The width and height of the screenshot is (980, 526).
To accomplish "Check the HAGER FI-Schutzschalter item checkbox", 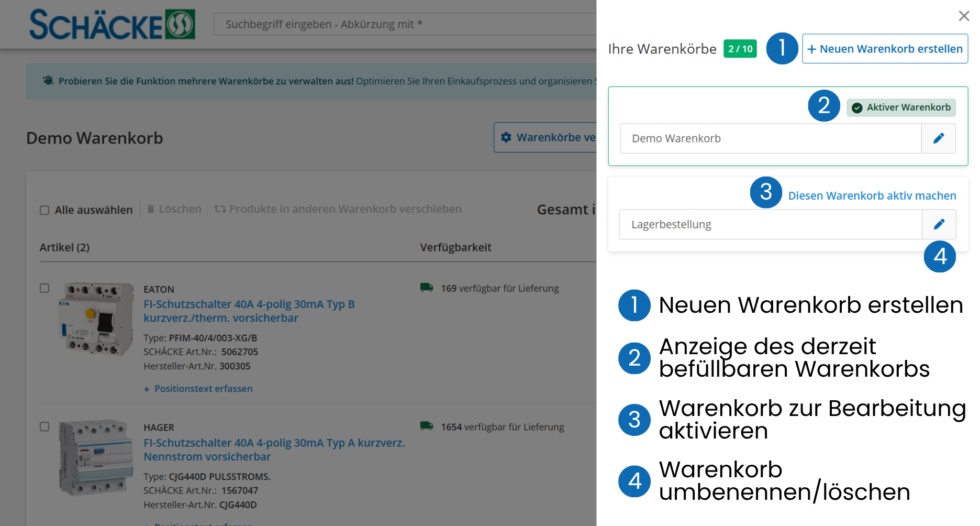I will tap(45, 426).
